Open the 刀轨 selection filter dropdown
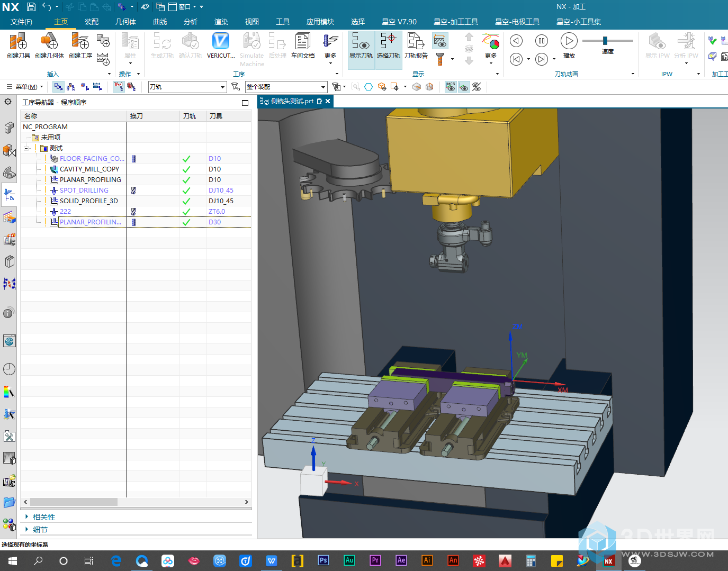Image resolution: width=728 pixels, height=571 pixels. tap(187, 87)
